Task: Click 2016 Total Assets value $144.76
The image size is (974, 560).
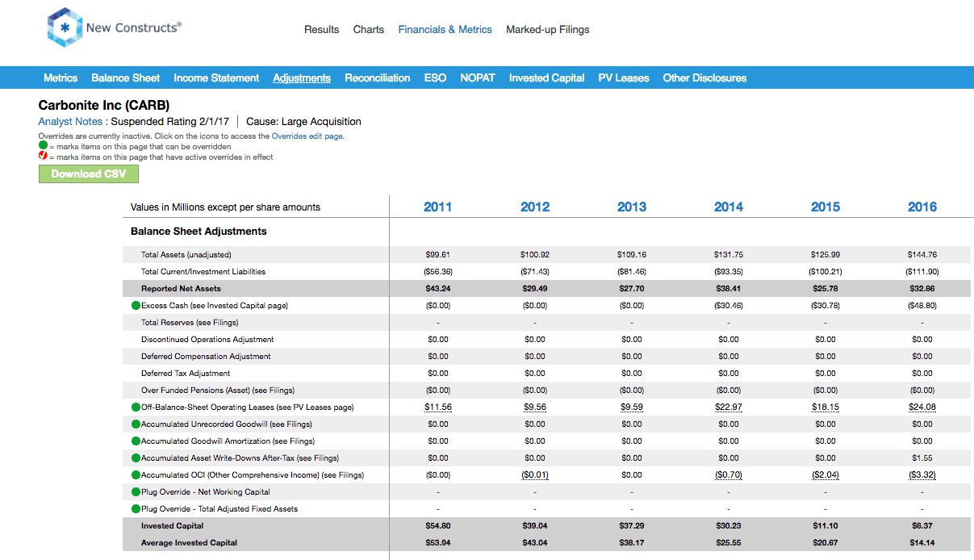Action: pyautogui.click(x=922, y=255)
